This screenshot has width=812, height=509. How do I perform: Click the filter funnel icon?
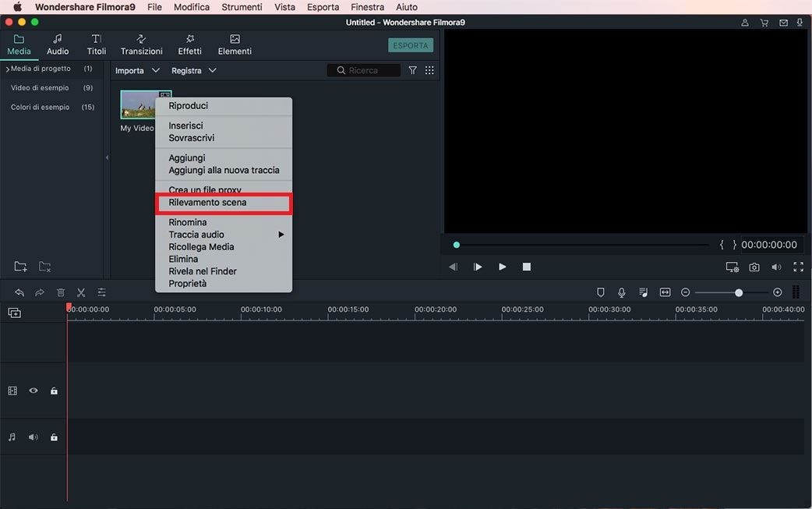click(412, 70)
